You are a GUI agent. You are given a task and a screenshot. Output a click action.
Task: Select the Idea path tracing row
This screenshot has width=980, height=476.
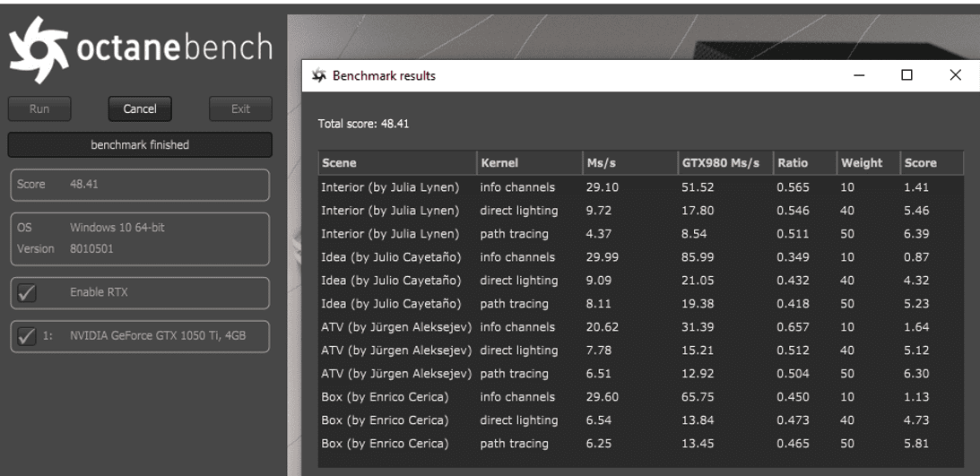click(641, 304)
